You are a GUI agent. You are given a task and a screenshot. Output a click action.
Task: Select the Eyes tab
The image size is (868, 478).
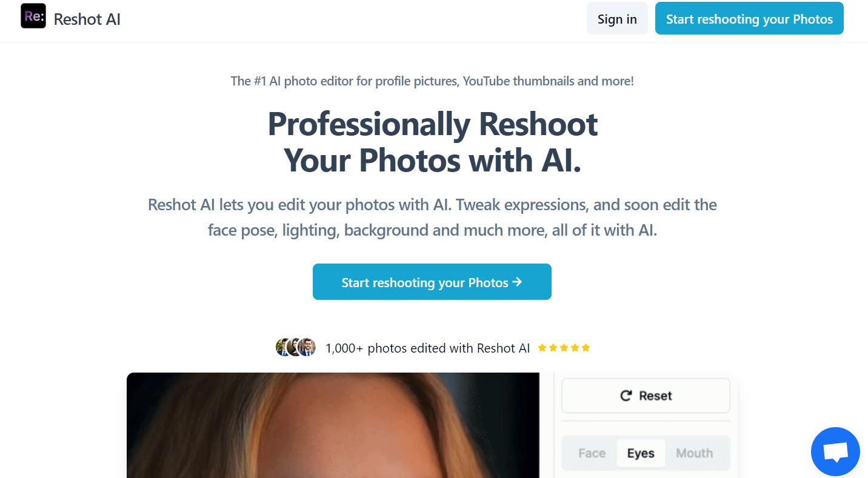[641, 453]
